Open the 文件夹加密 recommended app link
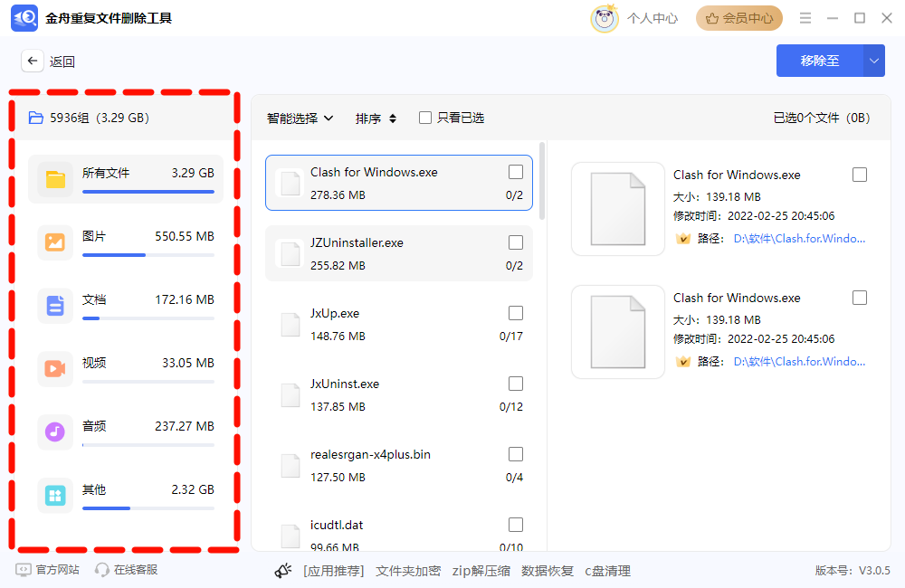The image size is (905, 588). [408, 571]
